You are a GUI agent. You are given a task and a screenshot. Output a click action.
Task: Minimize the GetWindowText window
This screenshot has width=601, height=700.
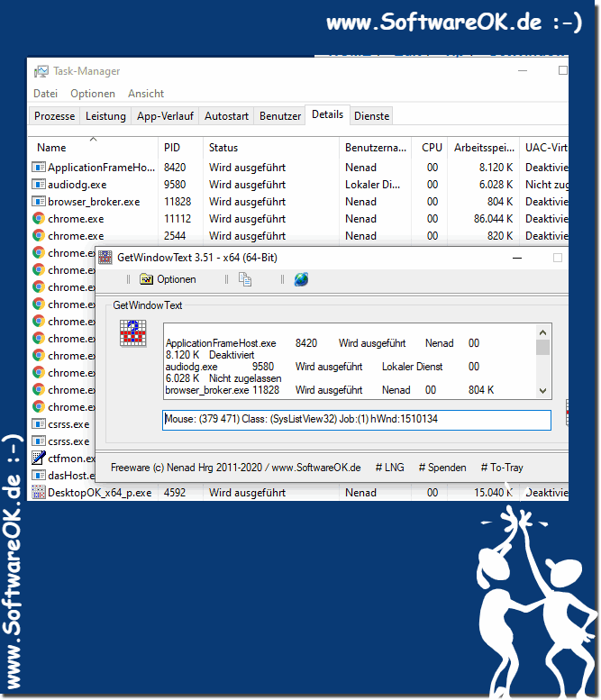(517, 258)
